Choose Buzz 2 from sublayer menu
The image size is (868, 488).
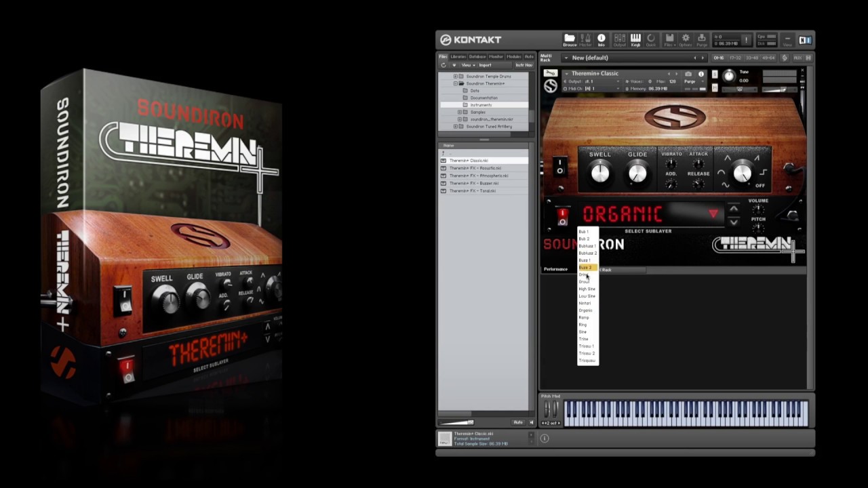[x=587, y=268]
